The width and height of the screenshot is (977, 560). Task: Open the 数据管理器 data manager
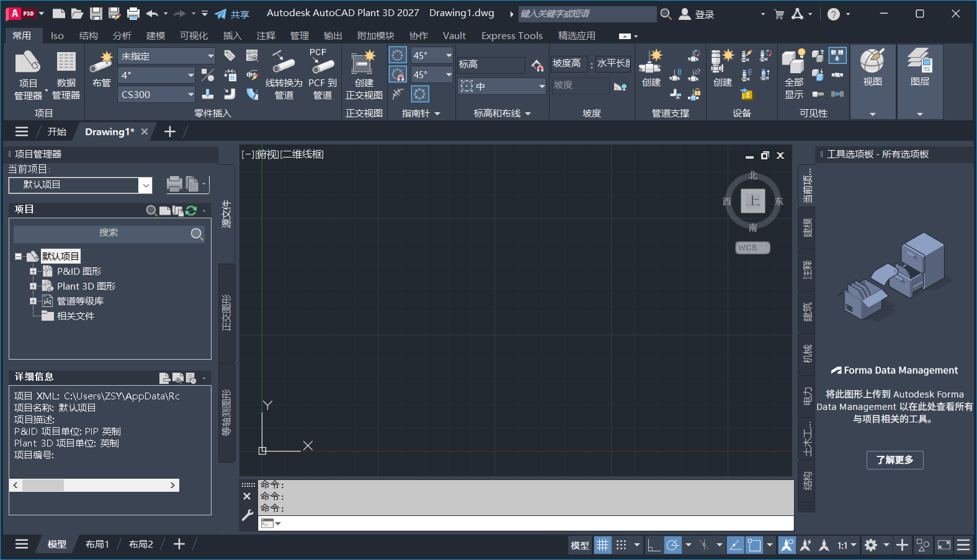click(x=66, y=75)
